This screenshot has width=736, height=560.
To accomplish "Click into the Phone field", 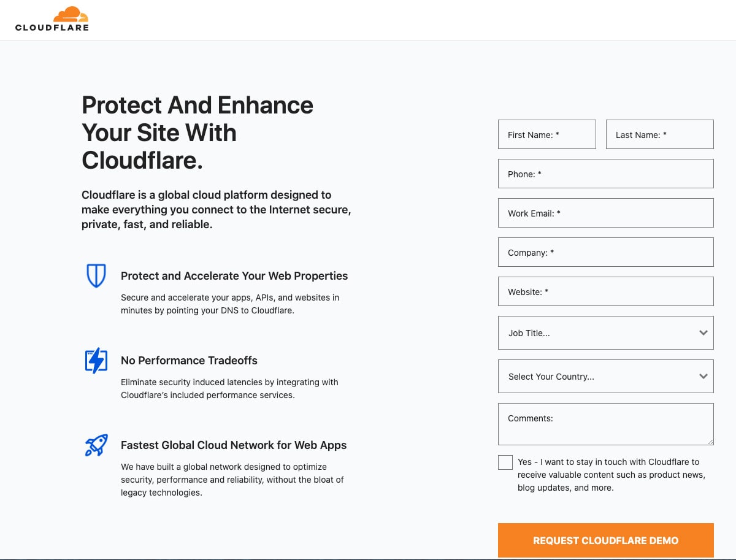I will coord(606,174).
